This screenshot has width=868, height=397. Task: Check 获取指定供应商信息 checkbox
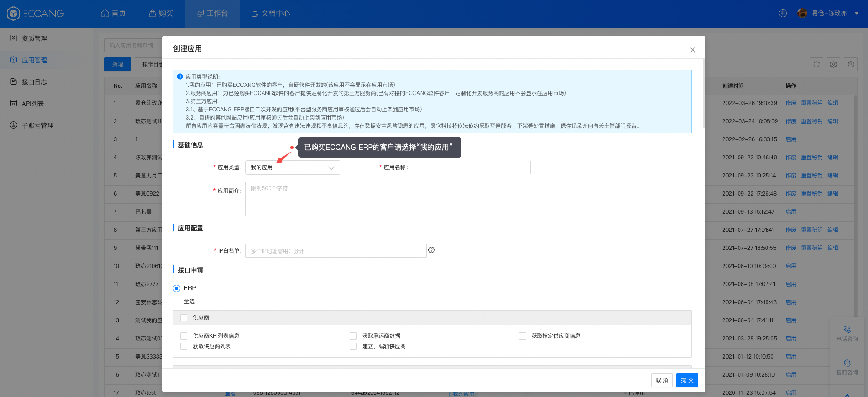(523, 336)
